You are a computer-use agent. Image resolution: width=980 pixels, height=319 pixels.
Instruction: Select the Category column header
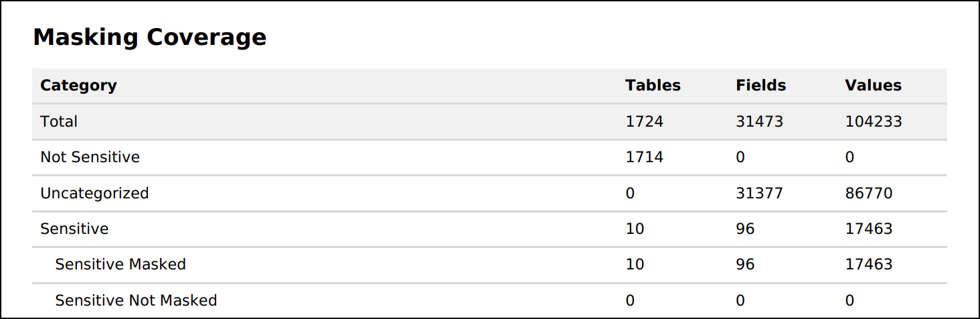pos(78,86)
